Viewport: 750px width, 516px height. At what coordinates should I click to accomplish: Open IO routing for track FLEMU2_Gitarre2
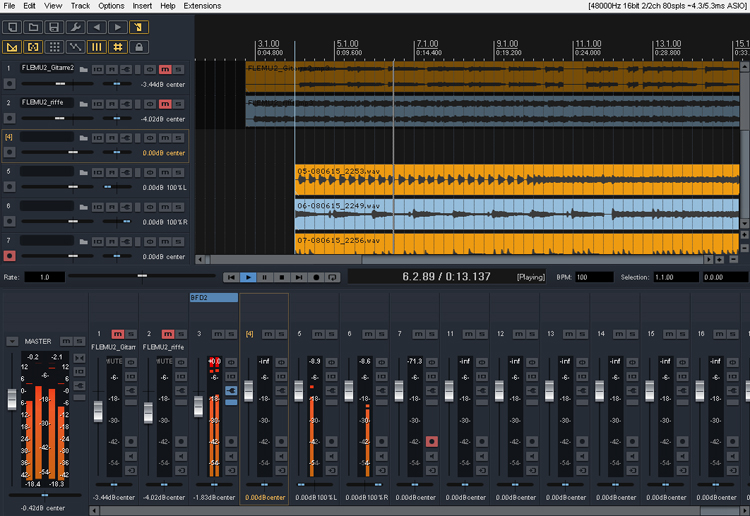click(98, 70)
